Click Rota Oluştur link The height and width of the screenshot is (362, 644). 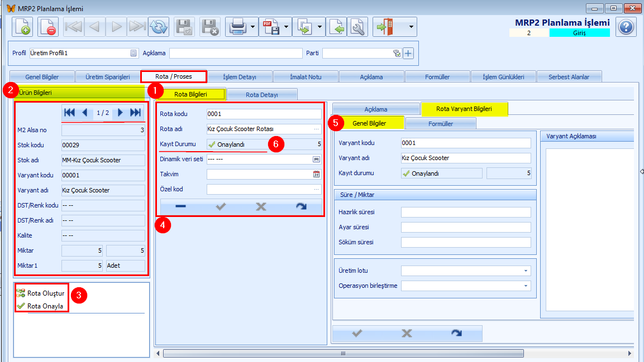46,293
